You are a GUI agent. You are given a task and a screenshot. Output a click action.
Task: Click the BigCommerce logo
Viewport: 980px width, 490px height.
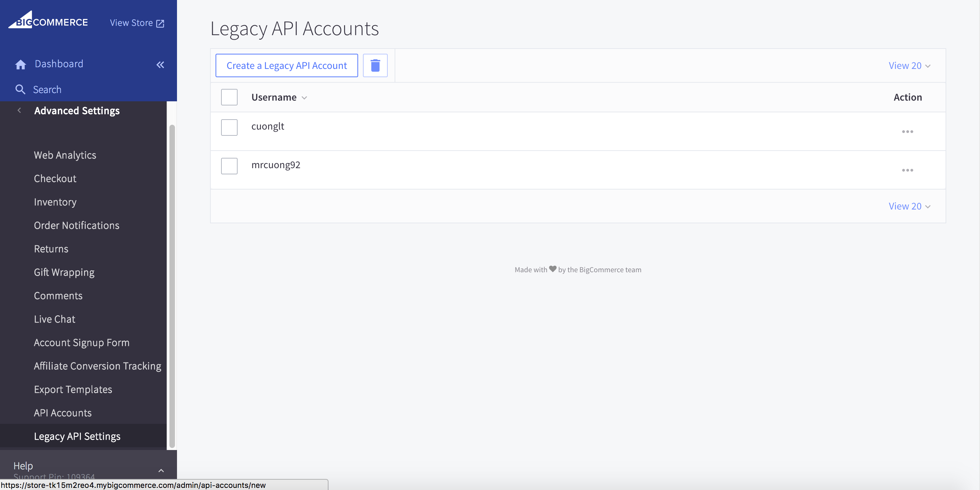48,20
